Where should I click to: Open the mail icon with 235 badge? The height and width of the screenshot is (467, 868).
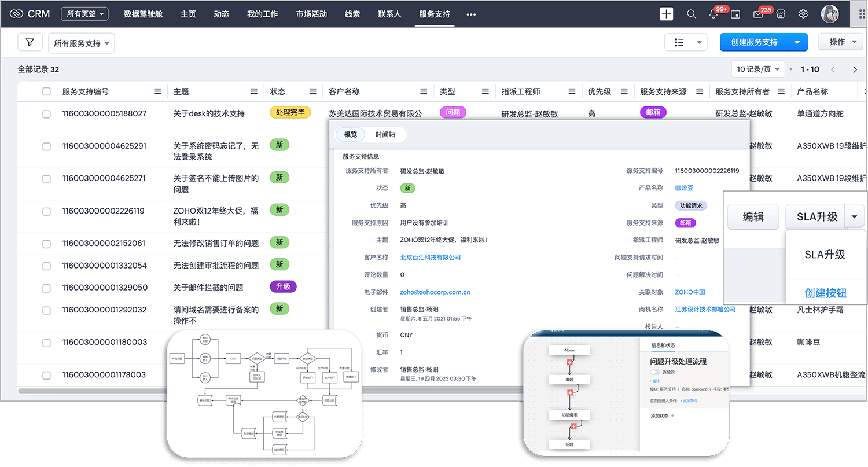point(758,14)
